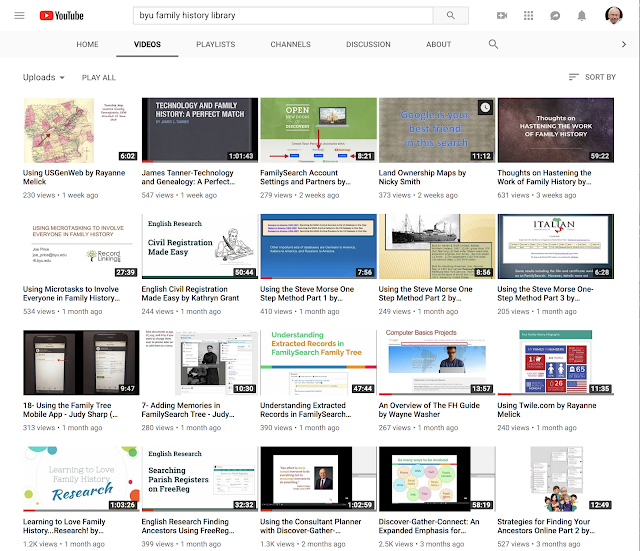
Task: Click title Learning to Love Family History
Action: [x=64, y=526]
